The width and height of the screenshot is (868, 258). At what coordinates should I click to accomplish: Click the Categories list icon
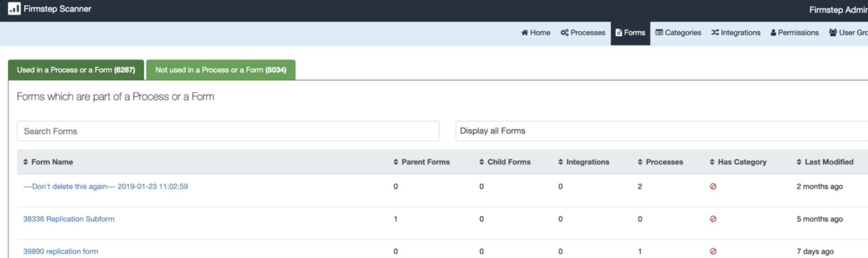click(x=659, y=33)
